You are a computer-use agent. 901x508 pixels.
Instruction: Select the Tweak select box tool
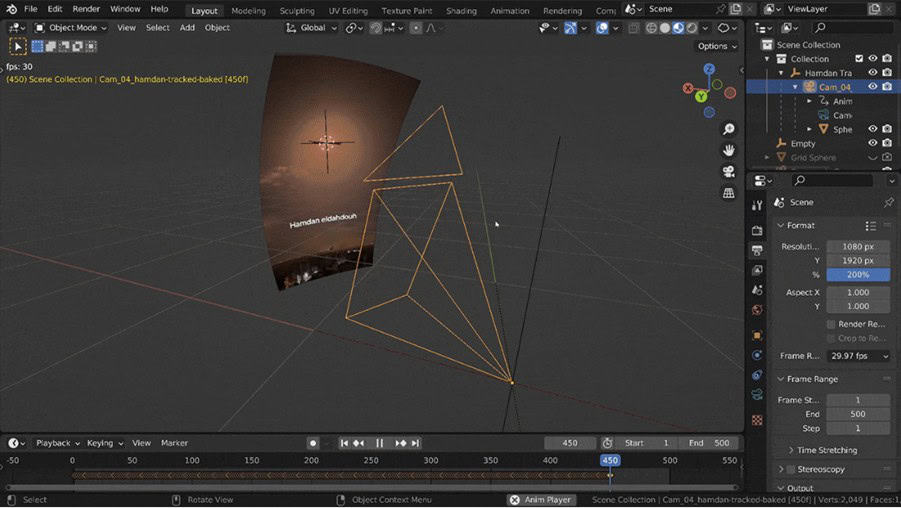(18, 47)
